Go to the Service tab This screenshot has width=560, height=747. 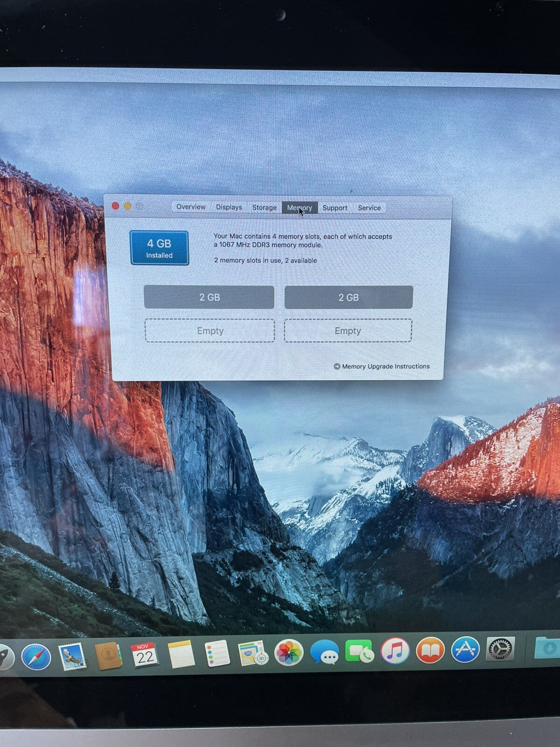(x=369, y=208)
